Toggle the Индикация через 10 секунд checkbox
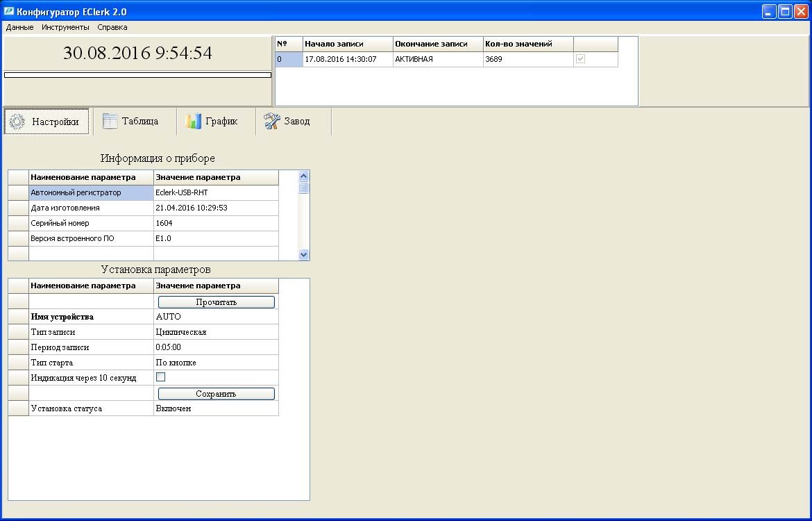This screenshot has width=812, height=521. [x=160, y=377]
